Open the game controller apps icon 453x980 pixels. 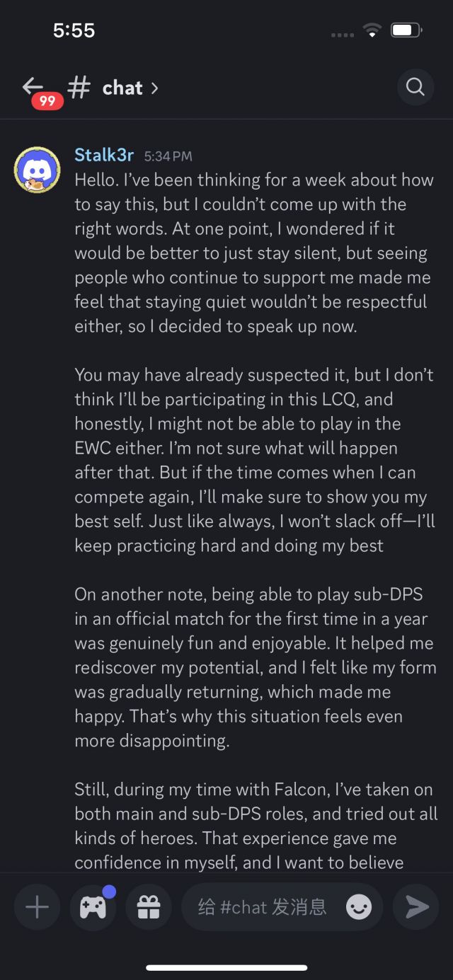pos(93,907)
